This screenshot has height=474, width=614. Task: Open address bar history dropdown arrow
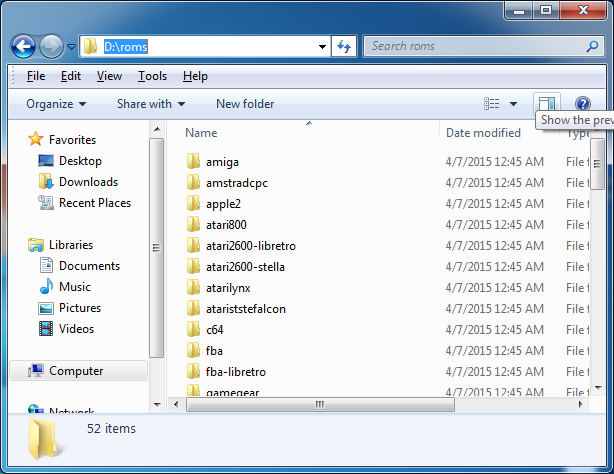point(322,47)
